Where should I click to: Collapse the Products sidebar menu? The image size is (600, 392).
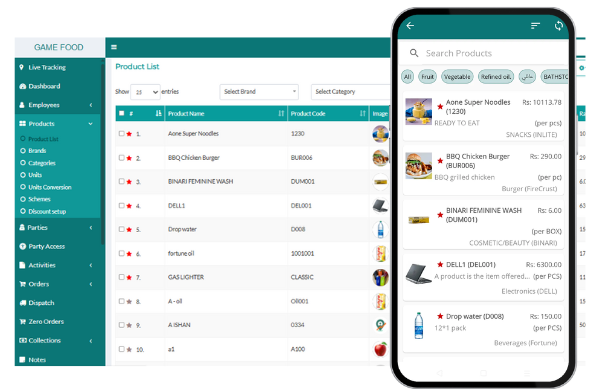pyautogui.click(x=56, y=124)
